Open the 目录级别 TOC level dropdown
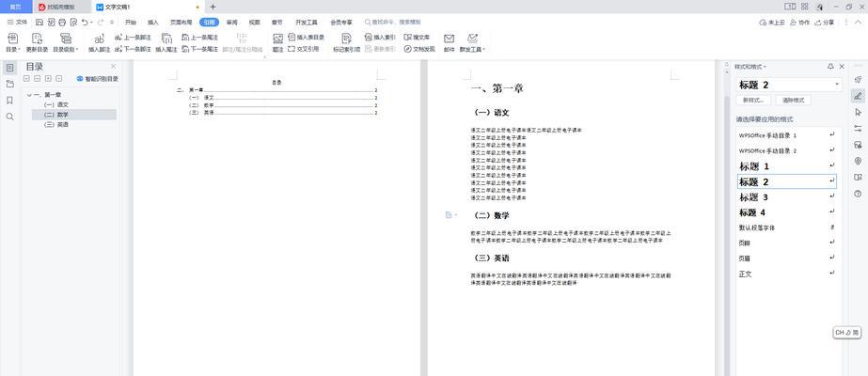The image size is (868, 376). coord(65,42)
